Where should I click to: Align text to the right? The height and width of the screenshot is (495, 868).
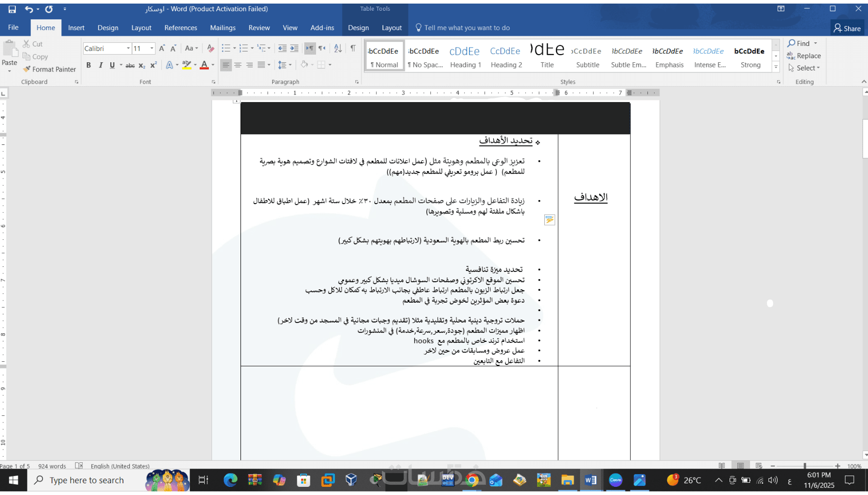click(250, 65)
